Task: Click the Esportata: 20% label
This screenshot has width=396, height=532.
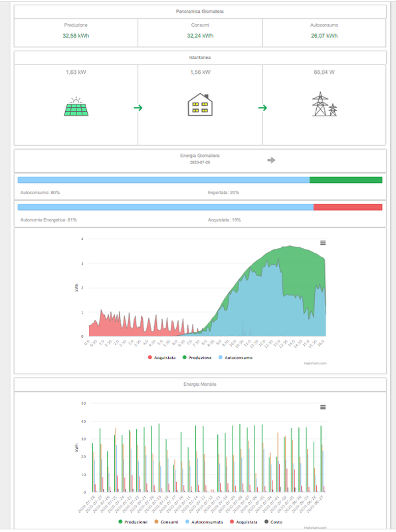Action: pos(223,192)
